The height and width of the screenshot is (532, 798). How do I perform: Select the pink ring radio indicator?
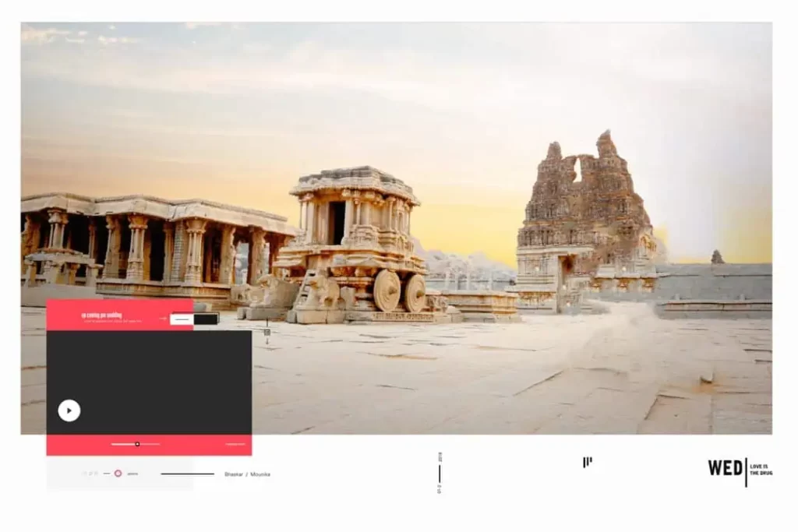tap(118, 473)
